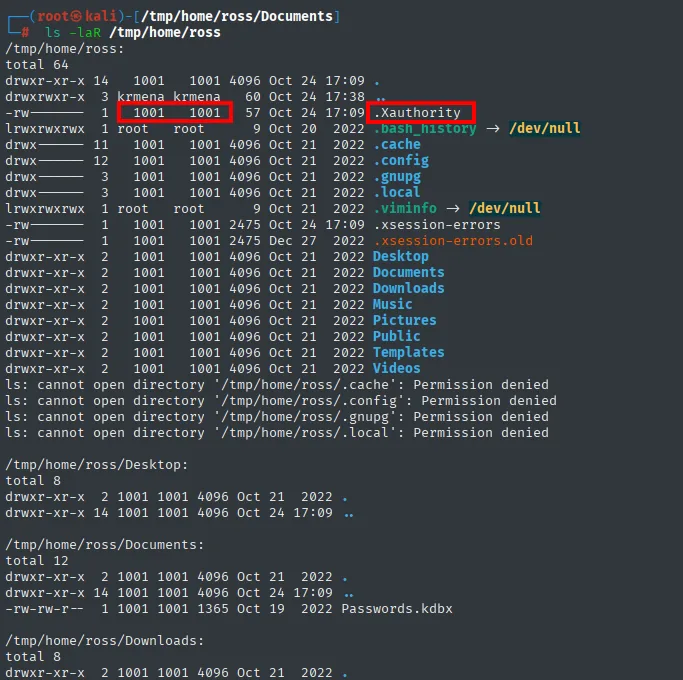Click the 'total 12' line
Image resolution: width=683 pixels, height=680 pixels.
click(37, 561)
